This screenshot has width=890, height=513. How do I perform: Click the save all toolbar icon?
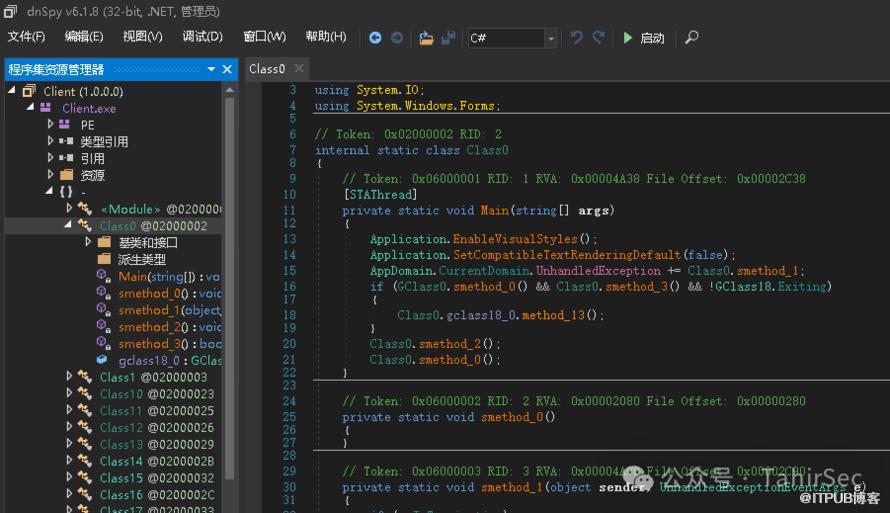449,38
